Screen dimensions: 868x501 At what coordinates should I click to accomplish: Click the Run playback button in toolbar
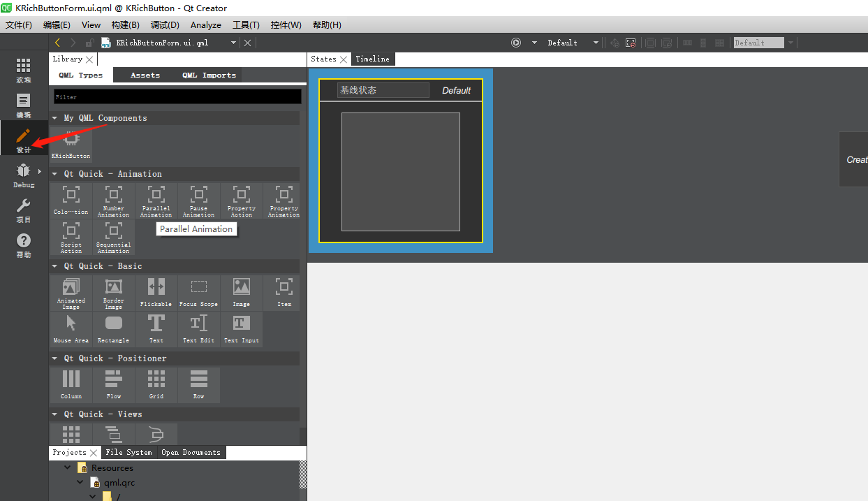coord(515,42)
